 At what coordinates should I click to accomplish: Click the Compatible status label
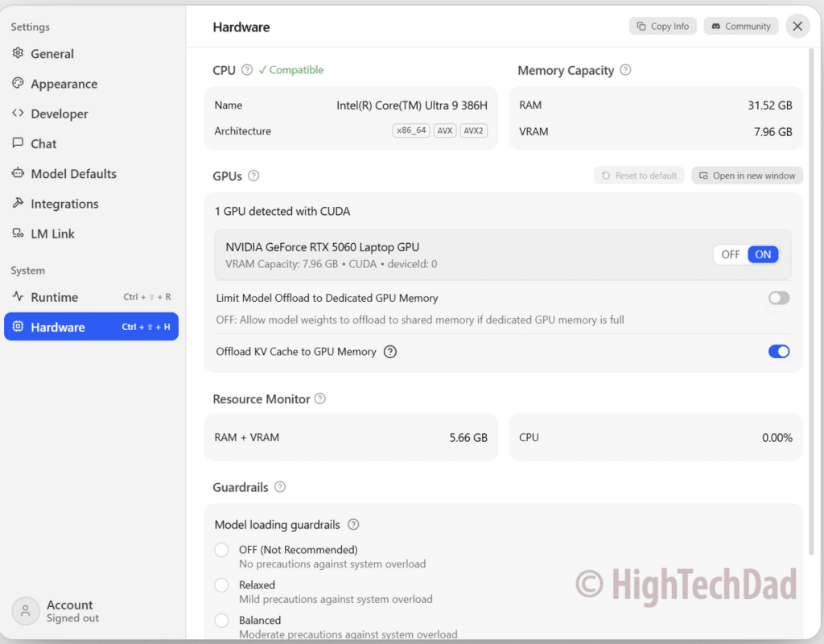tap(290, 70)
